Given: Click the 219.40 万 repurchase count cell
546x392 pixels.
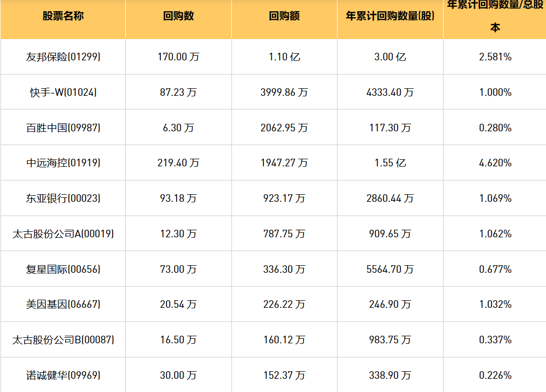Looking at the screenshot, I should click(x=178, y=163).
